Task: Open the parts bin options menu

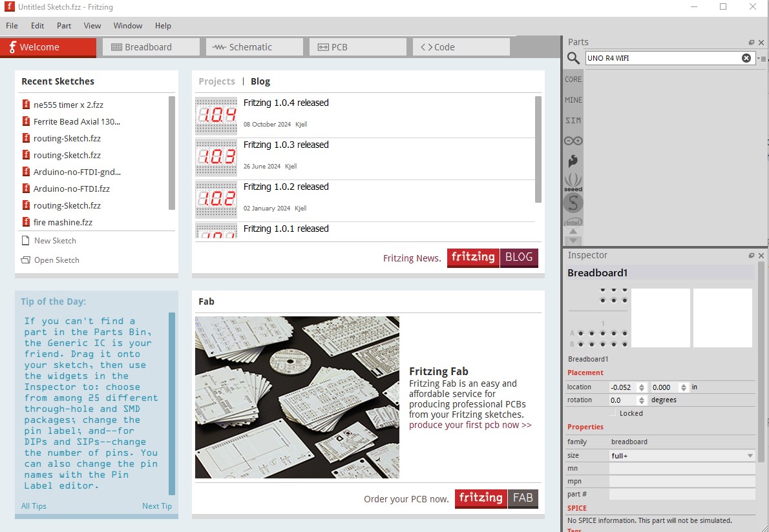Action: pos(762,59)
